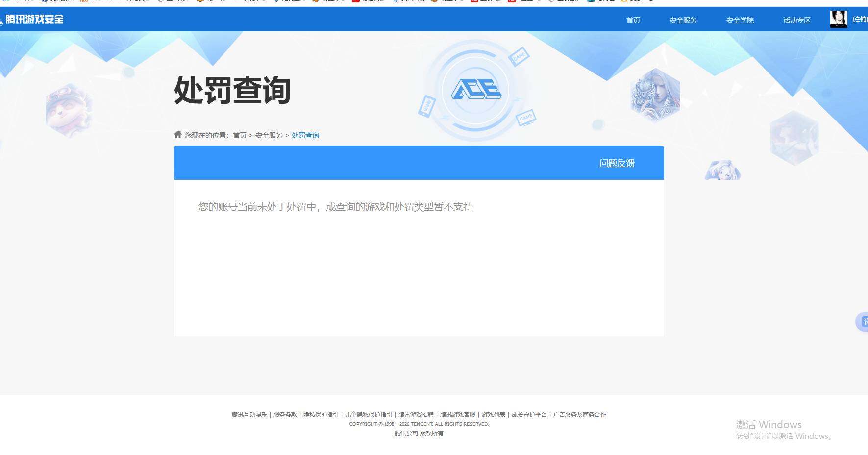
Task: Click the 问题反馈 feedback link
Action: pyautogui.click(x=616, y=163)
